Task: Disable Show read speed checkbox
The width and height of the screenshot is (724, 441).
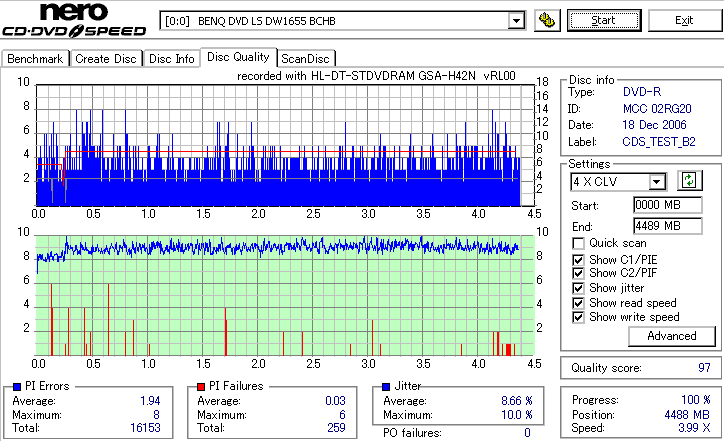Action: (x=578, y=303)
